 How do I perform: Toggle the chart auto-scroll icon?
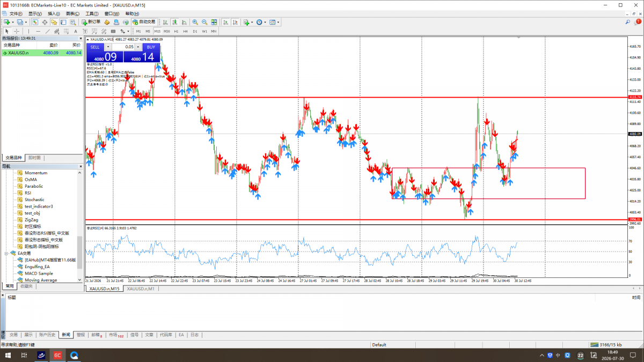(226, 22)
